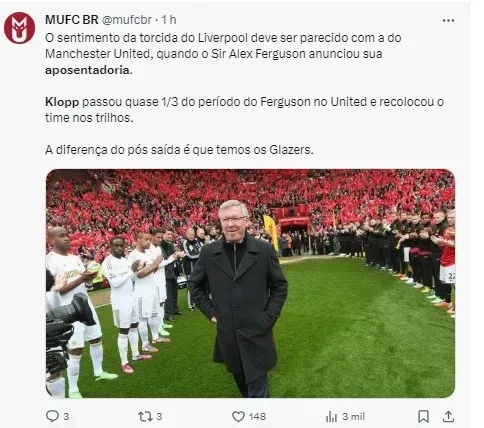Click the 148 likes count
This screenshot has width=484, height=428.
pyautogui.click(x=257, y=416)
